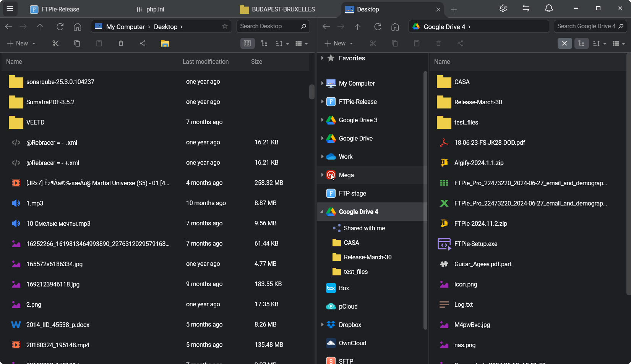Open the New dropdown in left pane
The image size is (631, 364).
21,44
